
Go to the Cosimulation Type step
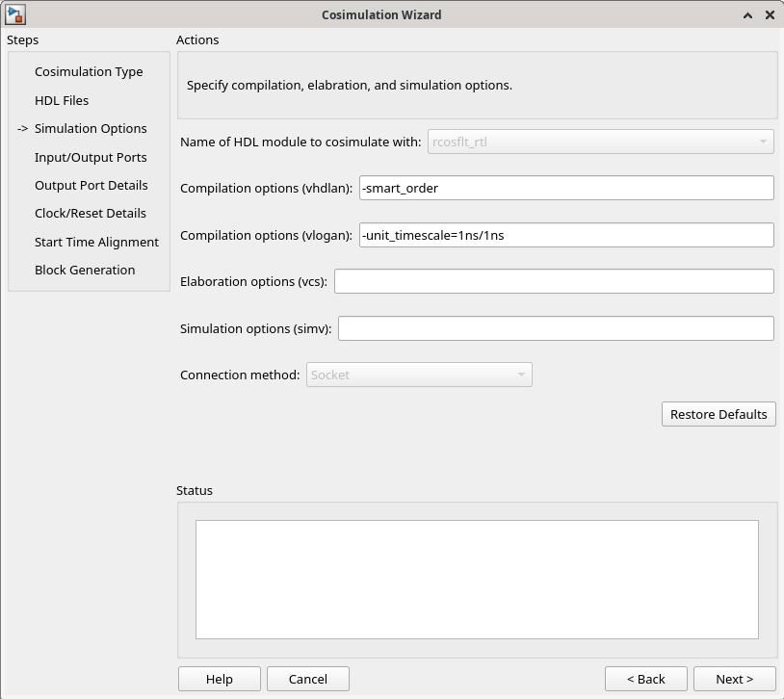[89, 72]
